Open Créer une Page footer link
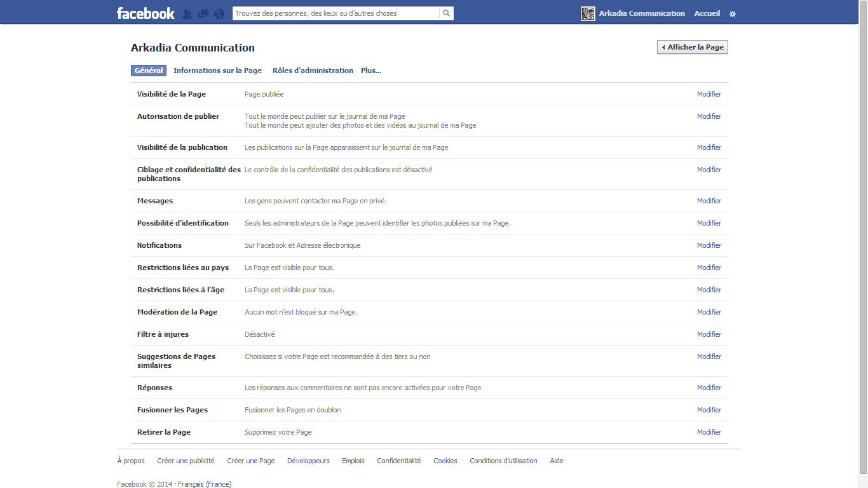 [x=251, y=461]
